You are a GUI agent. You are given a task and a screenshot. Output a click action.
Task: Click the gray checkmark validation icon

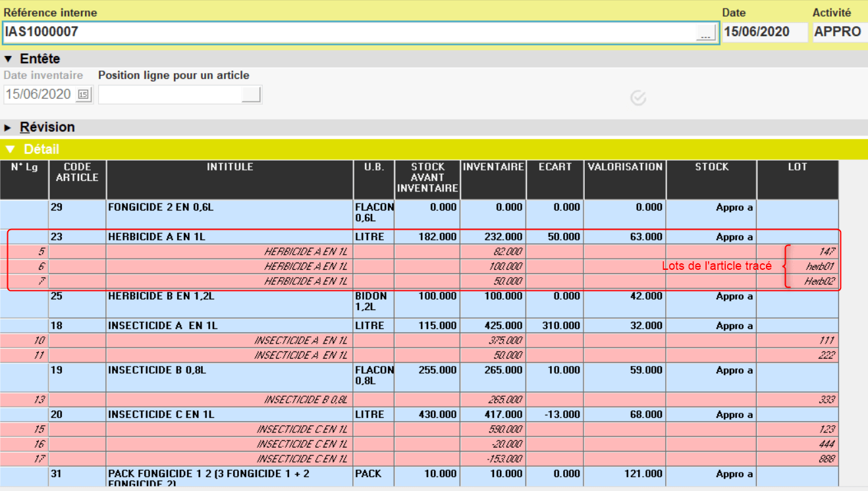(637, 98)
